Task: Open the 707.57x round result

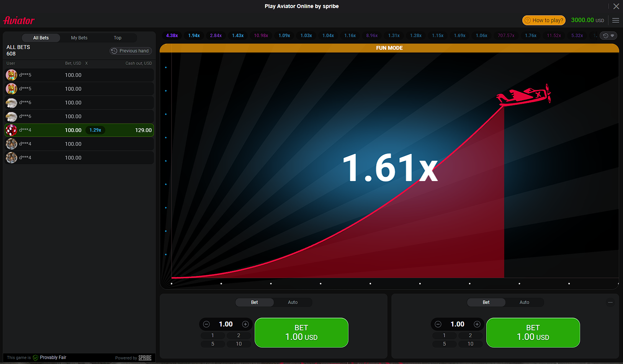Action: tap(506, 36)
